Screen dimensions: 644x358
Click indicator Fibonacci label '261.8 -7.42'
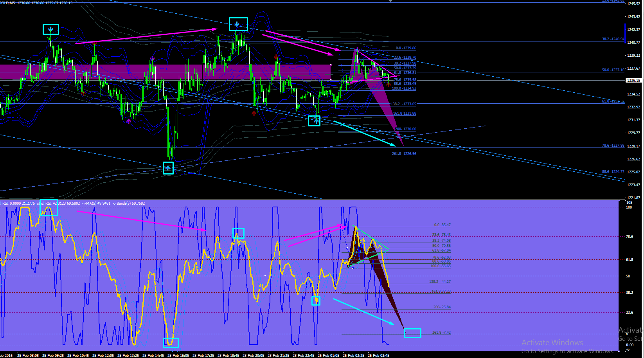coord(441,333)
